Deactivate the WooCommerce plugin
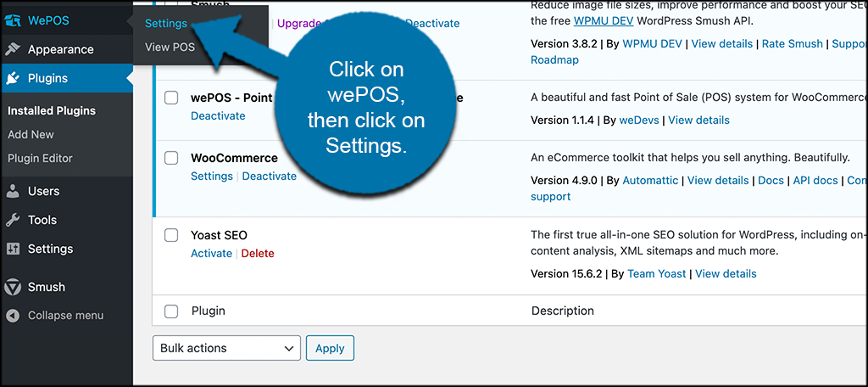The image size is (868, 387). pos(270,177)
